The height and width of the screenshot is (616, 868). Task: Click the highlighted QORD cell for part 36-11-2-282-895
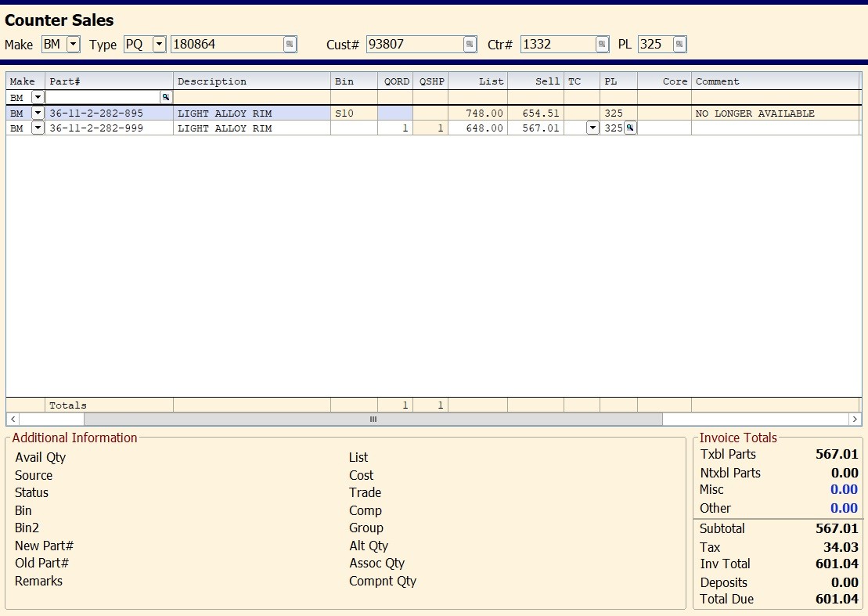point(395,113)
